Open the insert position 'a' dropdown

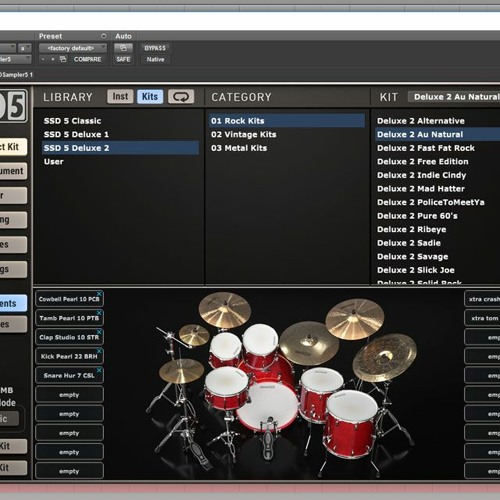pos(25,48)
